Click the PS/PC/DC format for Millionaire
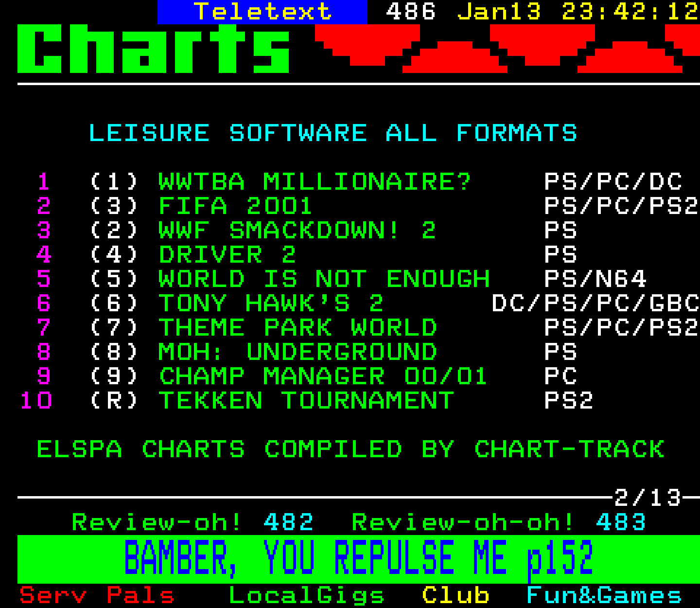Viewport: 700px width, 608px height. tap(613, 182)
